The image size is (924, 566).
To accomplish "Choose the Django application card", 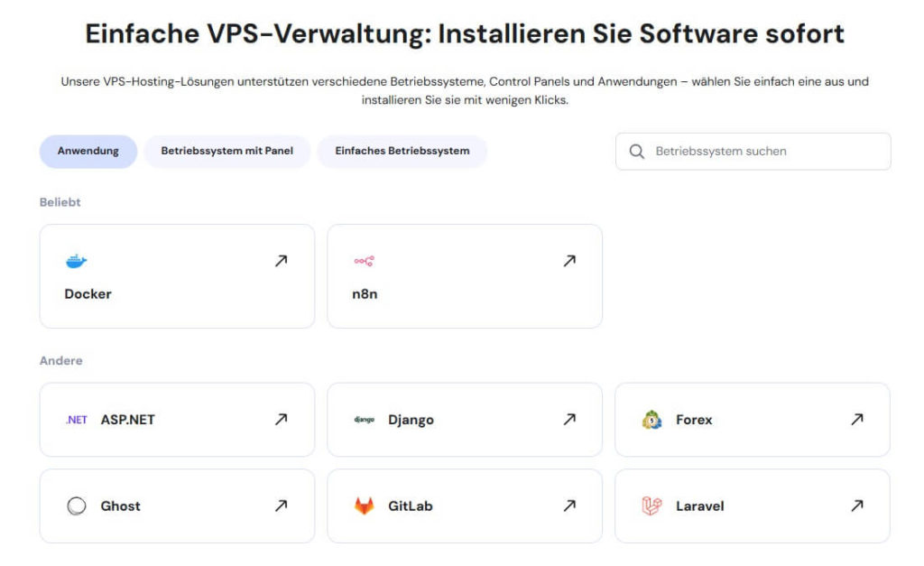I will pyautogui.click(x=411, y=420).
